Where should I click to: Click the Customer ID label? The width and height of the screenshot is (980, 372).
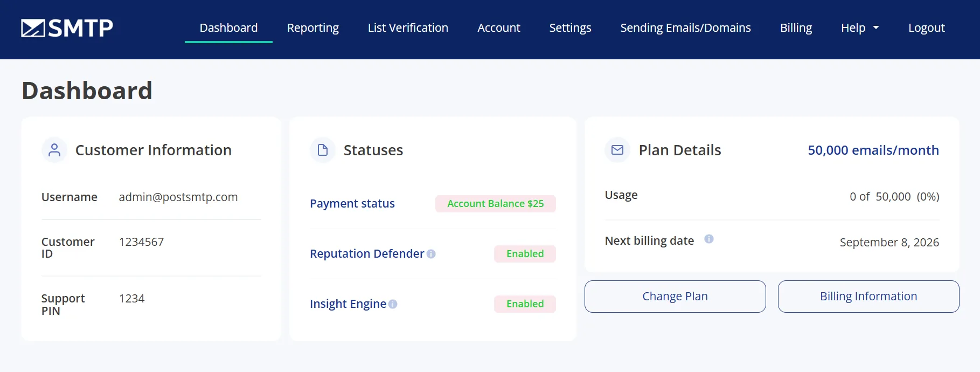point(68,248)
